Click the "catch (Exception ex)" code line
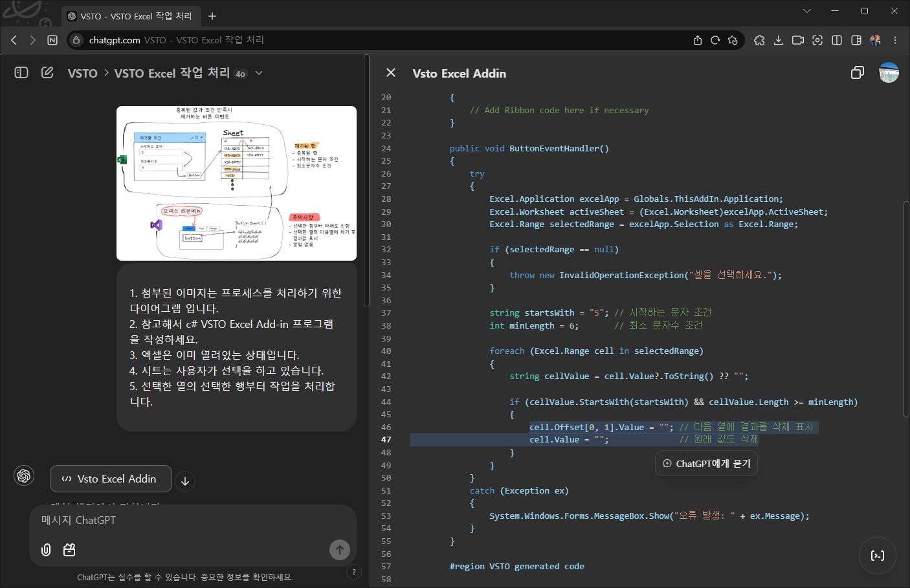Viewport: 910px width, 588px height. [x=519, y=490]
